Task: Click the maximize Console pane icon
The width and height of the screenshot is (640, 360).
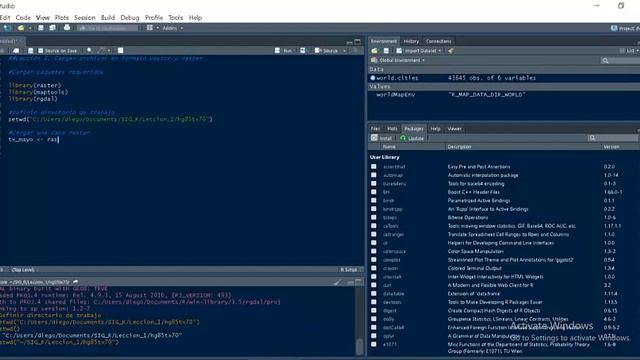Action: pos(358,282)
